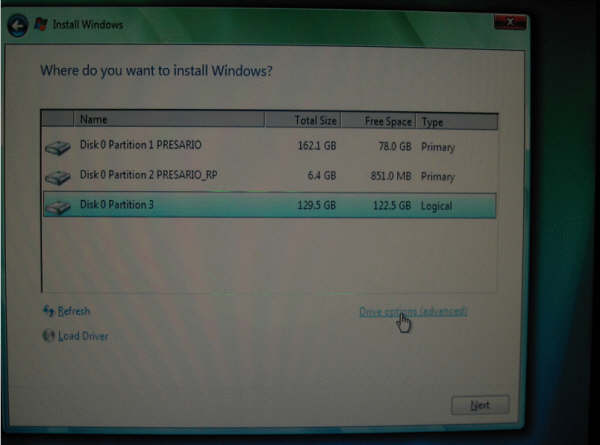
Task: Click Primary type of PRESARIO_RP partition
Action: click(x=438, y=177)
